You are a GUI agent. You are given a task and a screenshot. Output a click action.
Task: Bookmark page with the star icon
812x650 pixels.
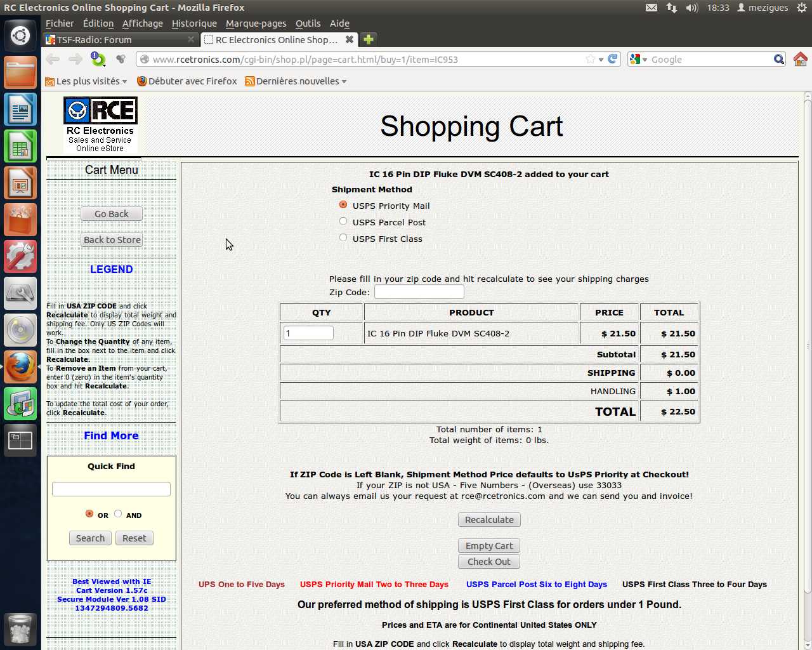click(591, 59)
